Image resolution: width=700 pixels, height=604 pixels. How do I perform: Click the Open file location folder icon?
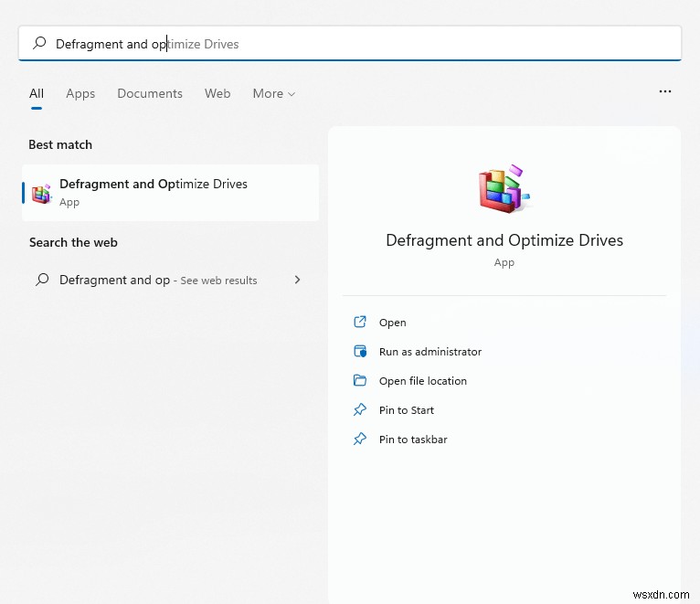point(360,380)
